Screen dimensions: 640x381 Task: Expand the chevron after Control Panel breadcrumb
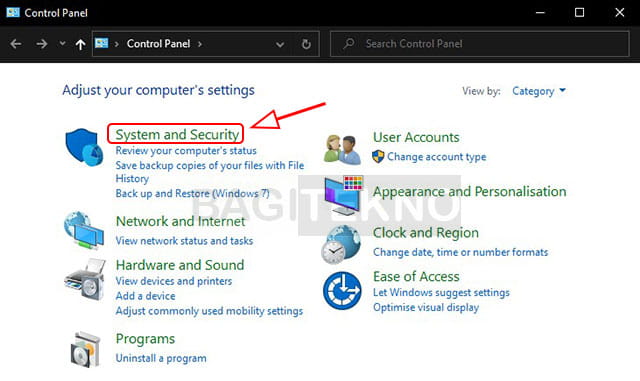[200, 44]
